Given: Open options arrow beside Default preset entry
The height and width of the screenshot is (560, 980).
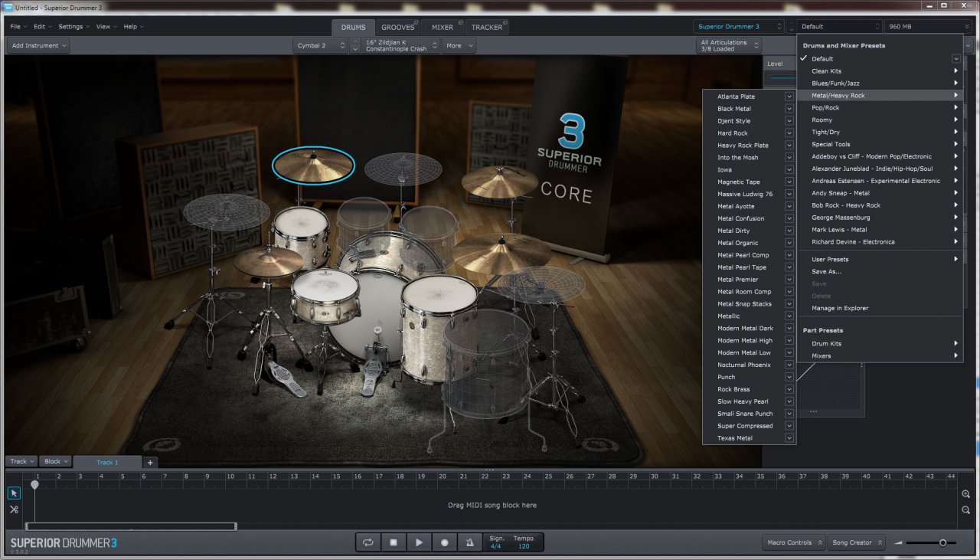Looking at the screenshot, I should coord(956,59).
